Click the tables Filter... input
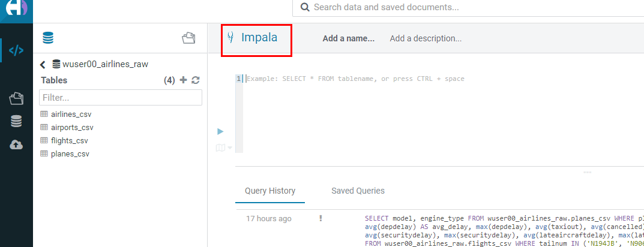 tap(121, 98)
